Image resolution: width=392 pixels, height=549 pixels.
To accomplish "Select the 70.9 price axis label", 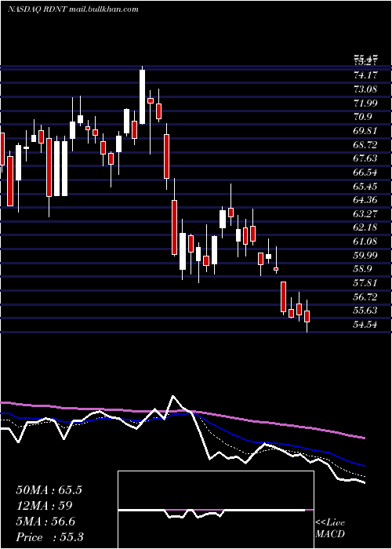I will [x=363, y=117].
